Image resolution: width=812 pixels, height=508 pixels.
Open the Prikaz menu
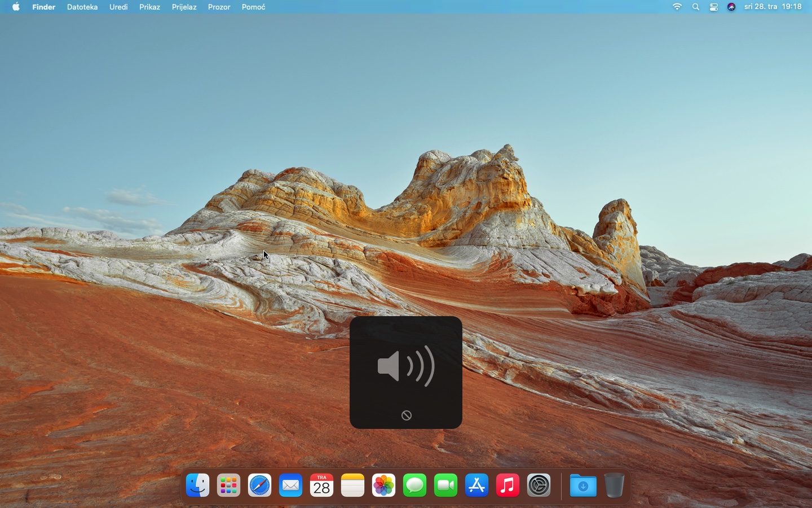coord(150,7)
